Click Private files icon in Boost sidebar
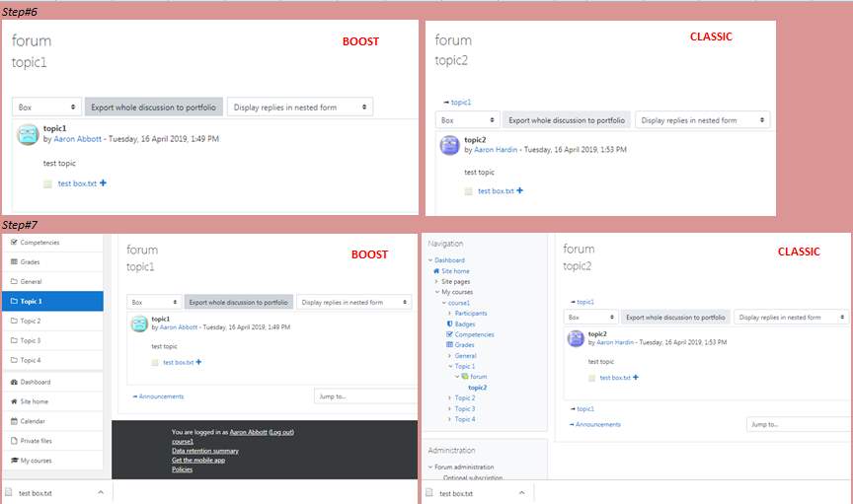853x504 pixels. (x=14, y=441)
